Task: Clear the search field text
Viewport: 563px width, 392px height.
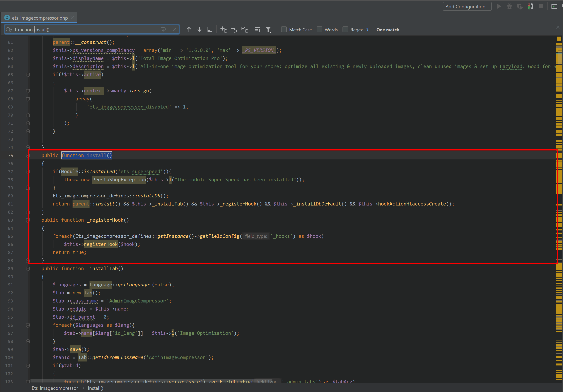Action: 175,30
